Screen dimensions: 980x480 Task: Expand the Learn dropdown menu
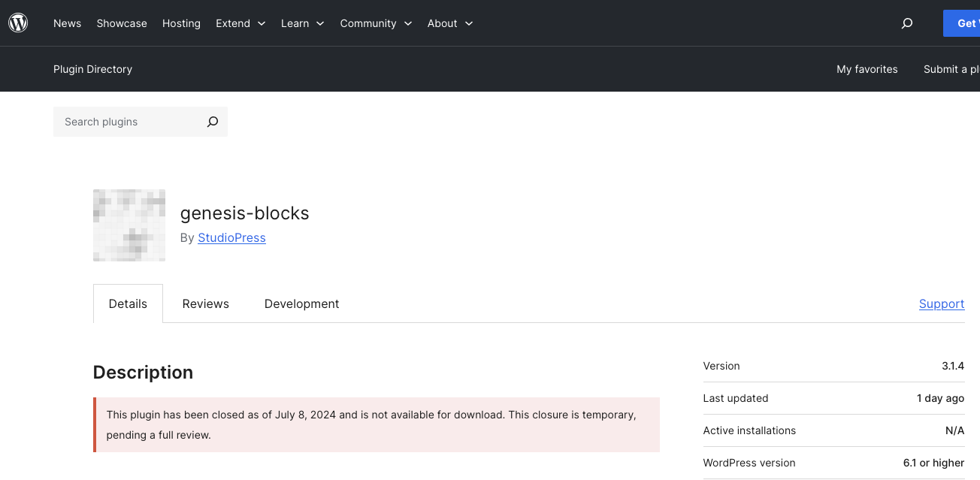pos(303,23)
